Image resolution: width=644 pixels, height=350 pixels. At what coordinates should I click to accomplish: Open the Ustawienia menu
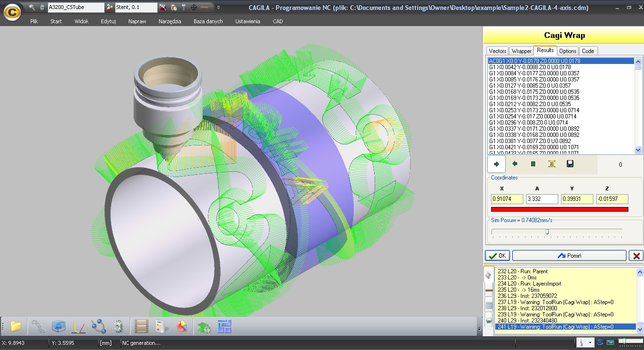[248, 21]
